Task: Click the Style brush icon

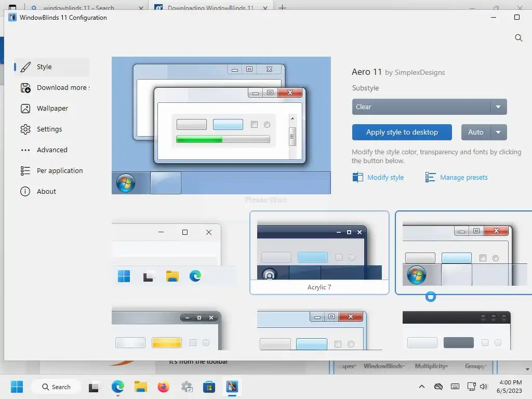Action: click(x=25, y=67)
